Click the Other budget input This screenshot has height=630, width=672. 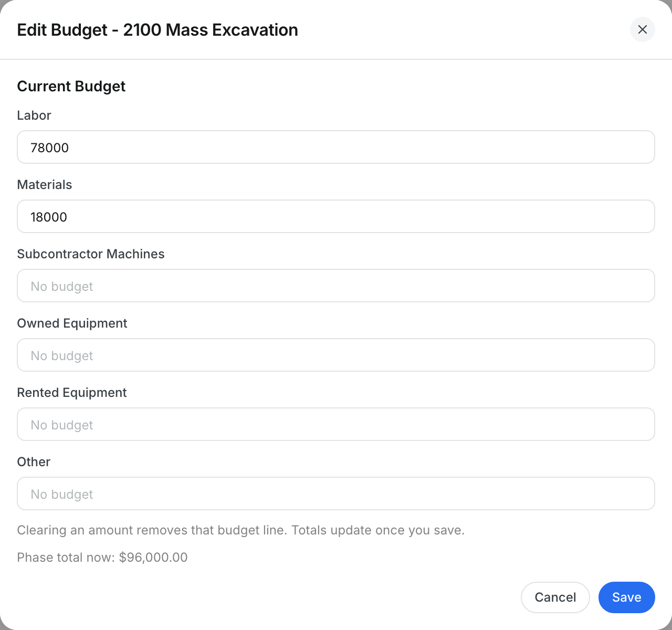pos(336,493)
